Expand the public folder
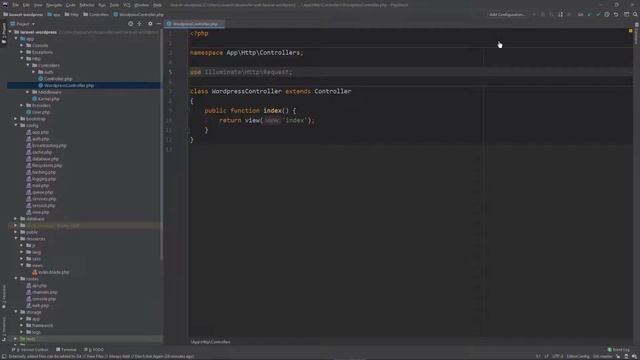Image resolution: width=640 pixels, height=360 pixels. (x=16, y=232)
